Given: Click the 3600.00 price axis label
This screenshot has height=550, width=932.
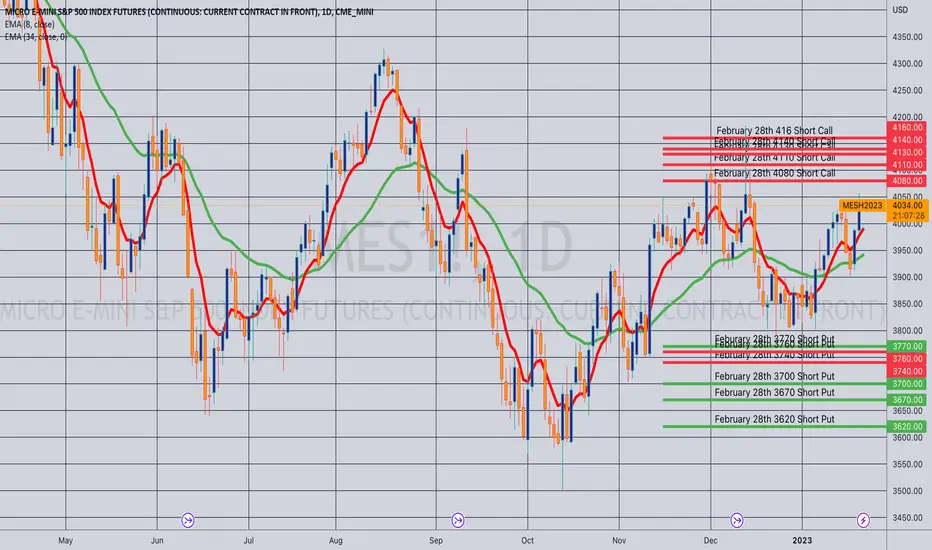Looking at the screenshot, I should [908, 438].
